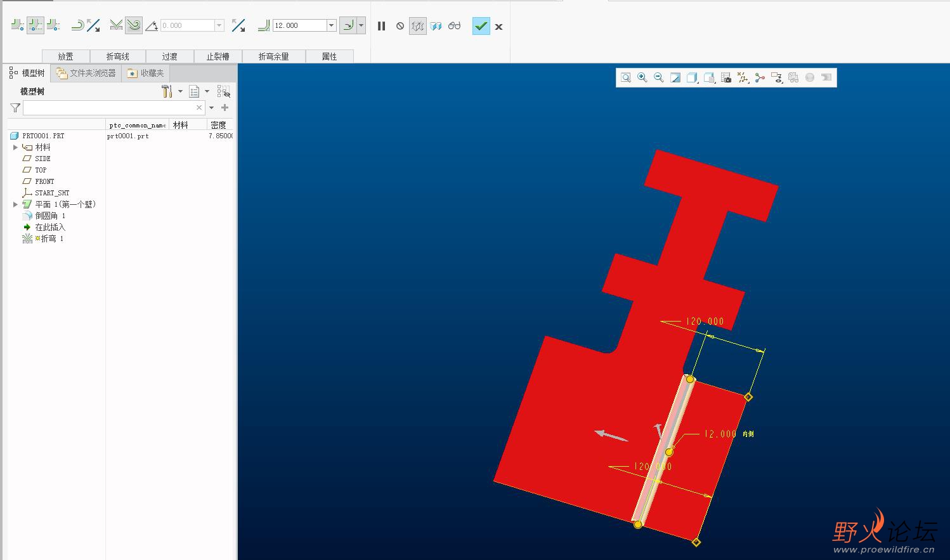Flip the angle direction icon

pos(238,25)
